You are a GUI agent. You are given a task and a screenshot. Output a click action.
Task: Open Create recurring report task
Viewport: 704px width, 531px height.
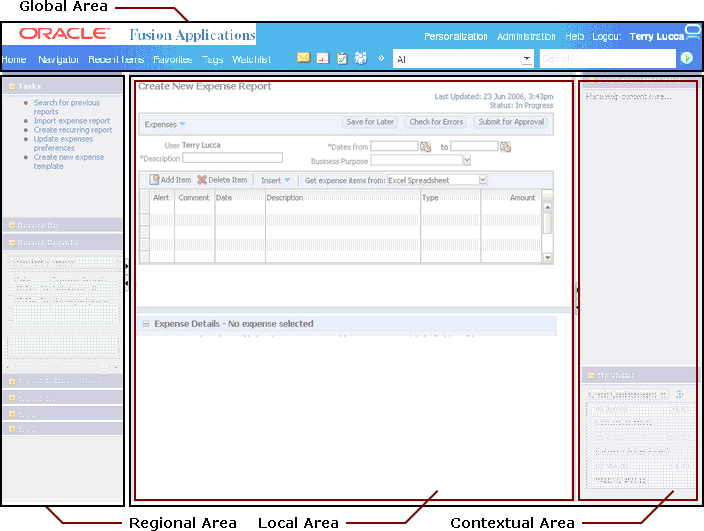pyautogui.click(x=73, y=130)
